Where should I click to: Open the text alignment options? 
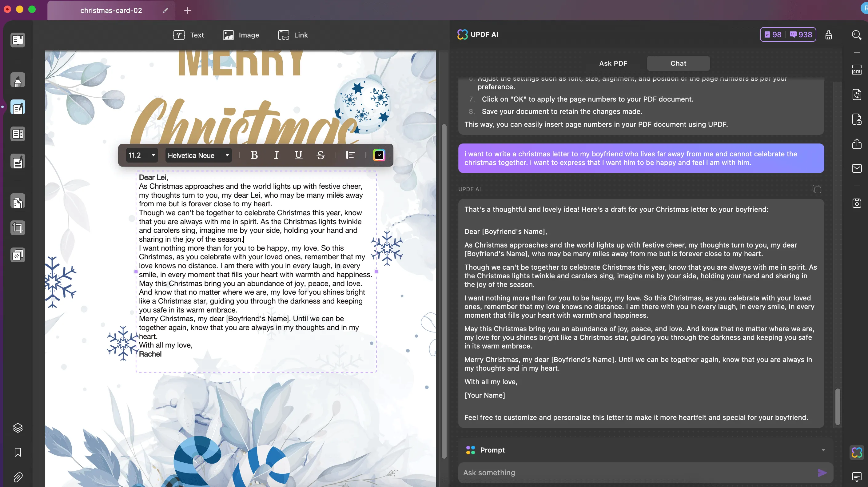tap(350, 155)
